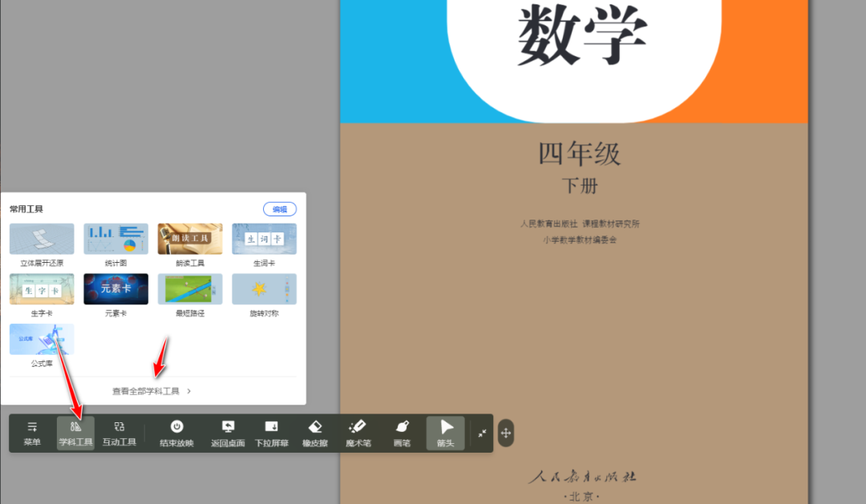Click the move toolbar cross-arrow handle
The width and height of the screenshot is (866, 504).
[506, 433]
